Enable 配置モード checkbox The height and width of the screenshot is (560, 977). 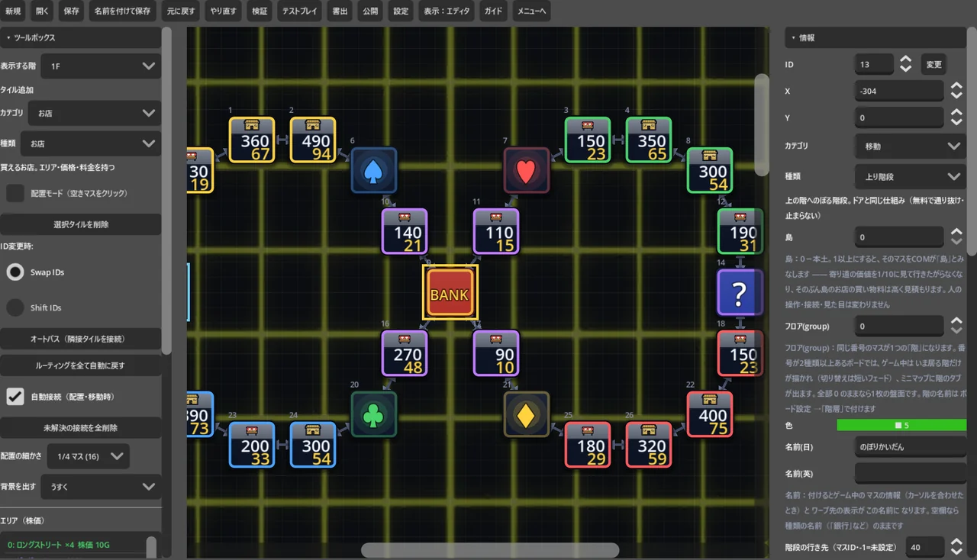[x=15, y=193]
